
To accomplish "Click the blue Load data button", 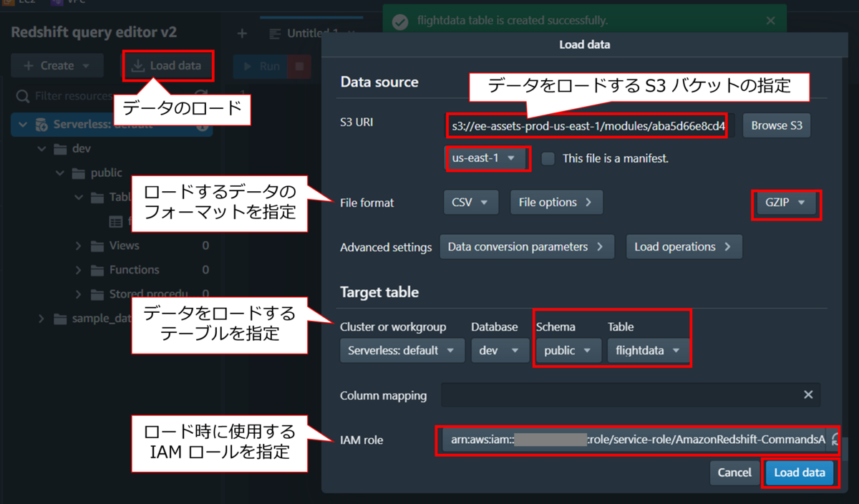I will pos(800,472).
